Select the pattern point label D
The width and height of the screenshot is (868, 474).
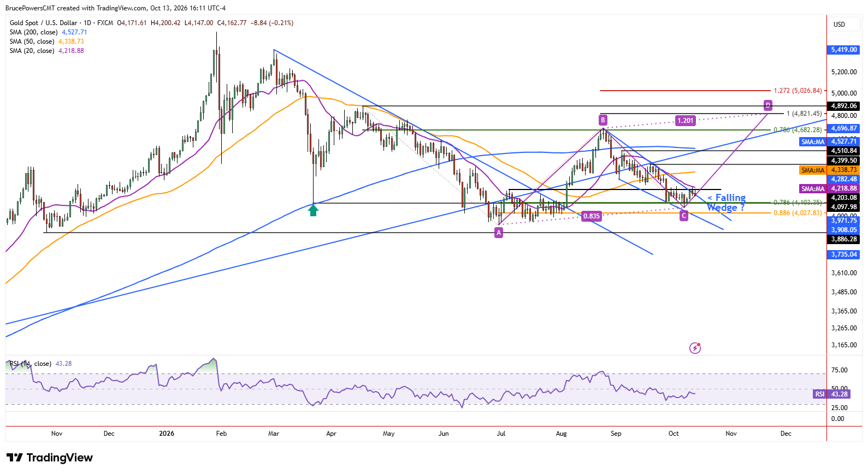tap(768, 105)
